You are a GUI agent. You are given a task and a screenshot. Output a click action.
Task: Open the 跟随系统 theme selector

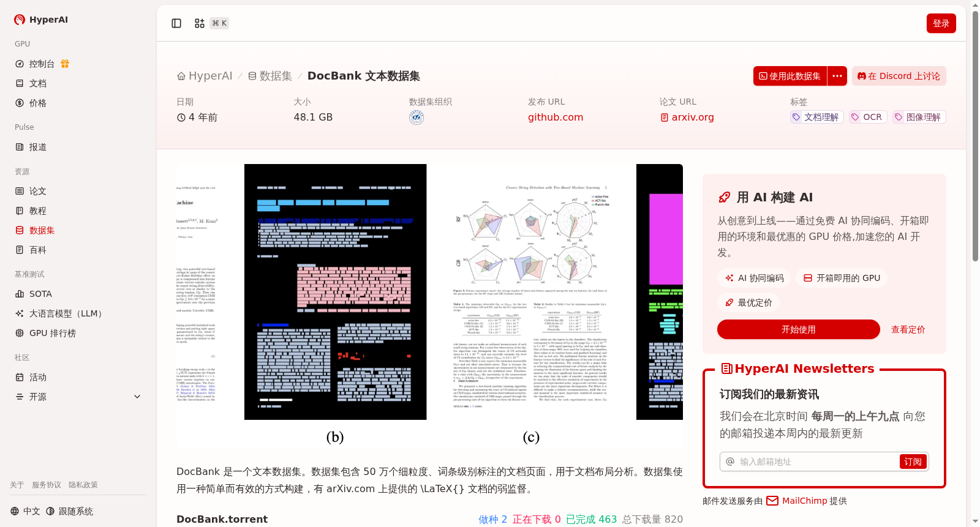click(69, 511)
